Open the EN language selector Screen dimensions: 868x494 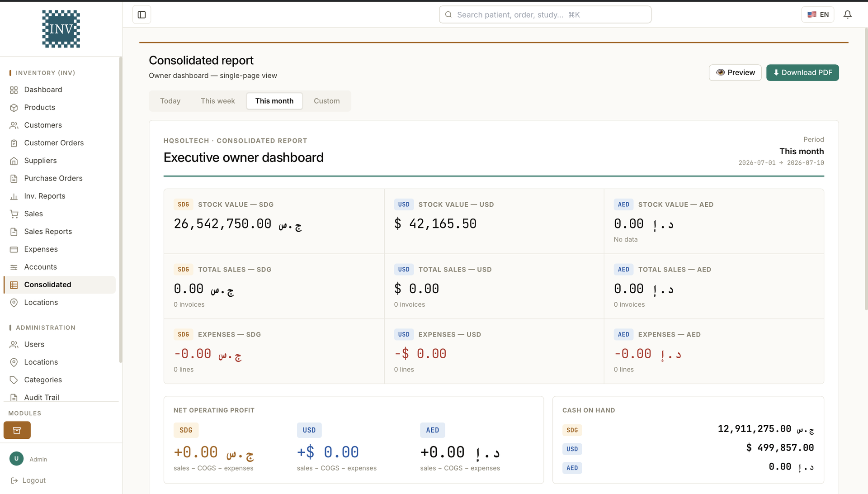(x=818, y=14)
